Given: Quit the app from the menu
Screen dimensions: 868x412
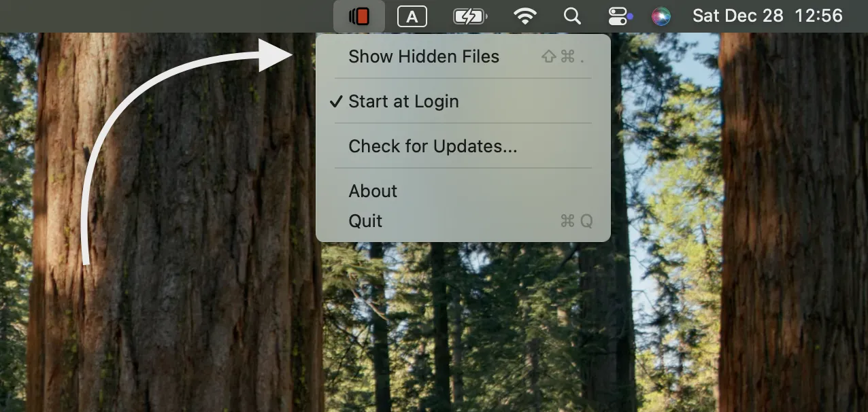Looking at the screenshot, I should coord(365,221).
